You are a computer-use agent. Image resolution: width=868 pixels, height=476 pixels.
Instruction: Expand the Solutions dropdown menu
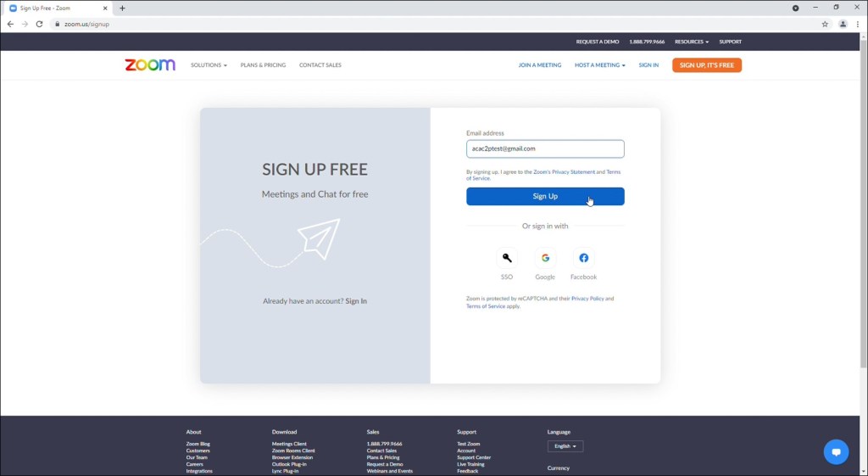[x=209, y=65]
